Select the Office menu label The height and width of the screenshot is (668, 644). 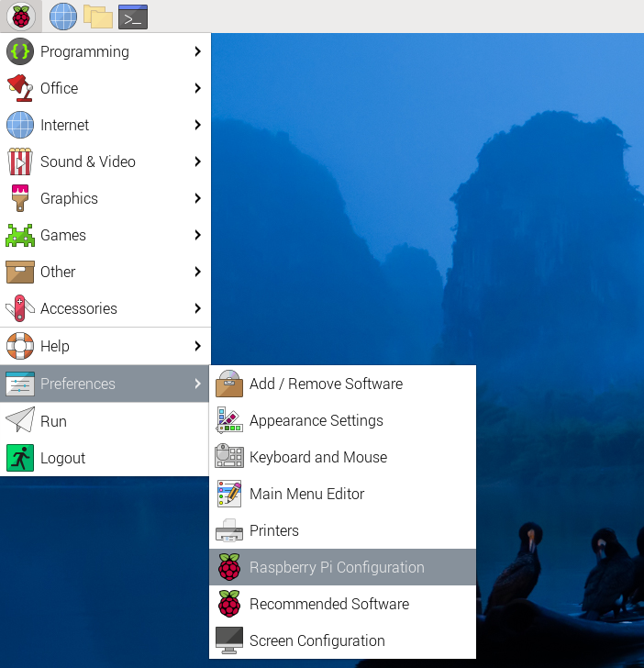pos(60,88)
